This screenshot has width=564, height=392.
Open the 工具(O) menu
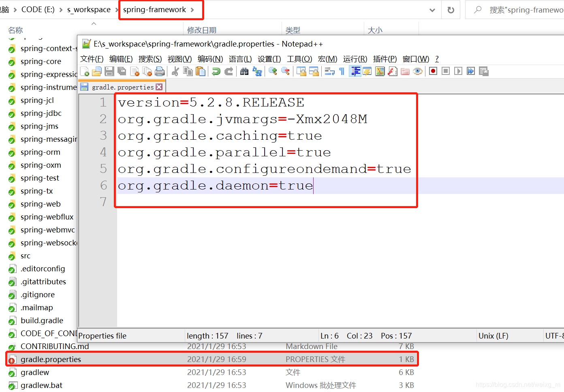[299, 59]
